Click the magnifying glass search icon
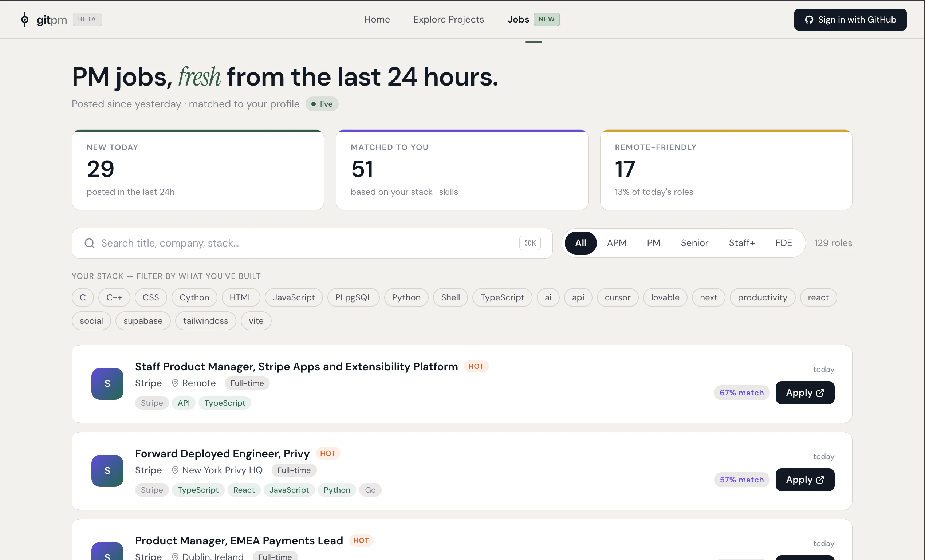The width and height of the screenshot is (925, 560). [x=89, y=243]
